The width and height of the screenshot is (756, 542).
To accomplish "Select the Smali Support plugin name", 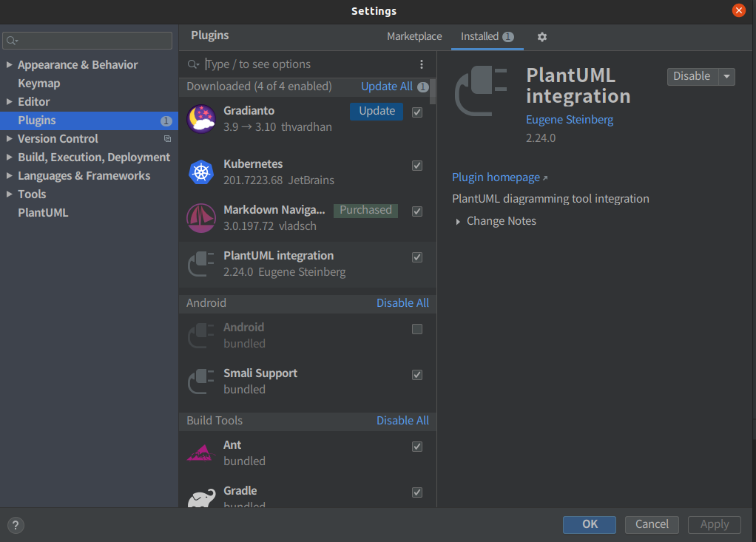I will (x=260, y=373).
